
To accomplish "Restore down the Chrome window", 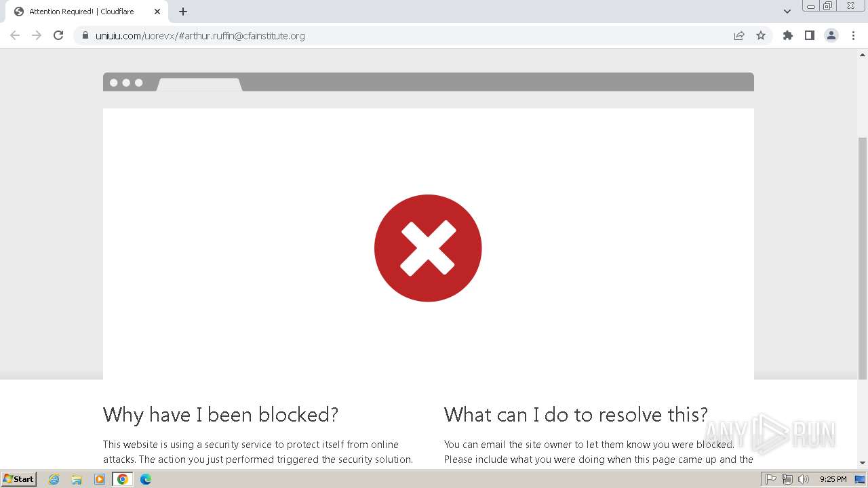I will coord(828,6).
